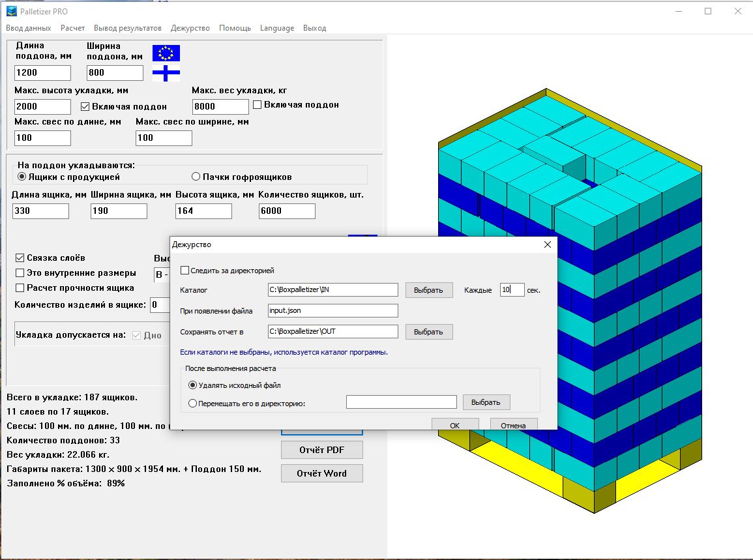
Task: Click the Сохранять отчет в path field
Action: (x=332, y=331)
